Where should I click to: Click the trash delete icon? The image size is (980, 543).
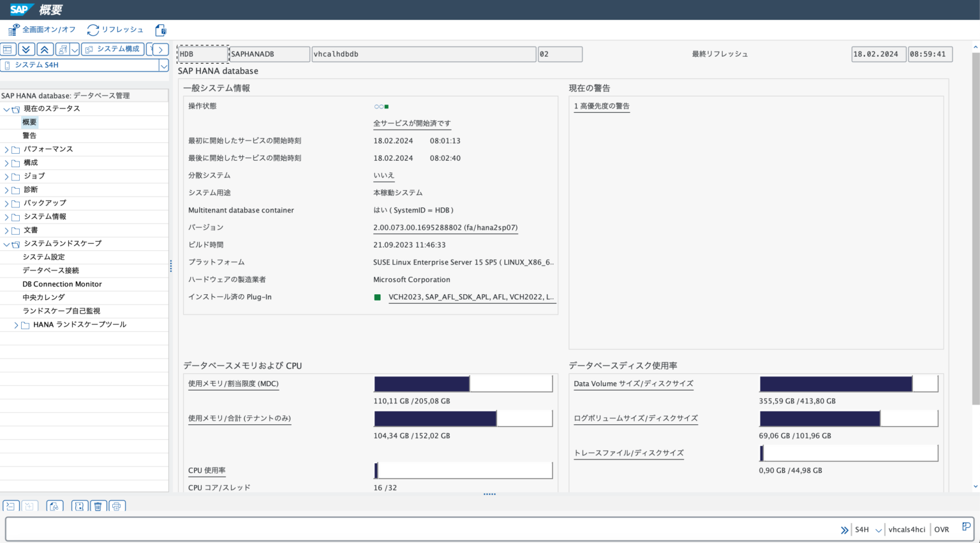97,506
